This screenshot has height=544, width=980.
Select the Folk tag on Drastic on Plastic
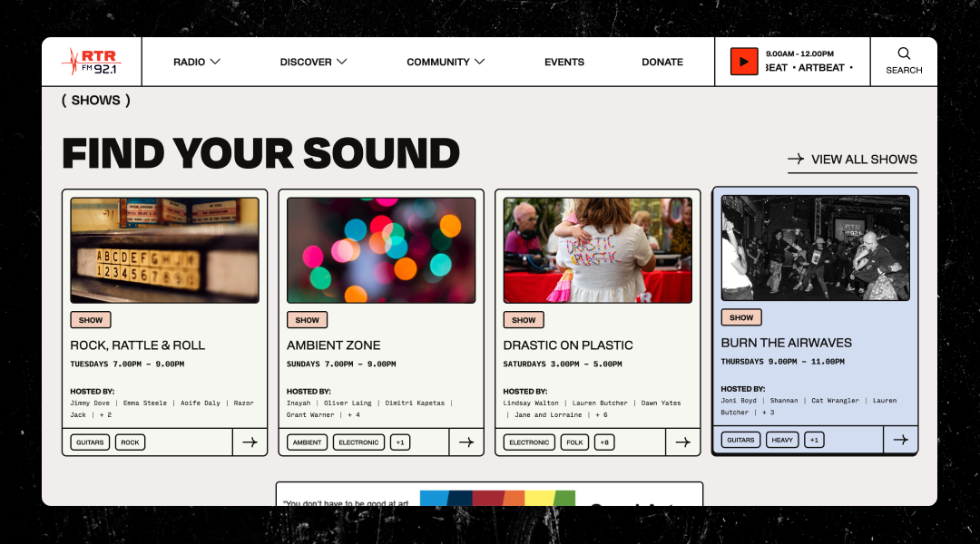point(574,442)
